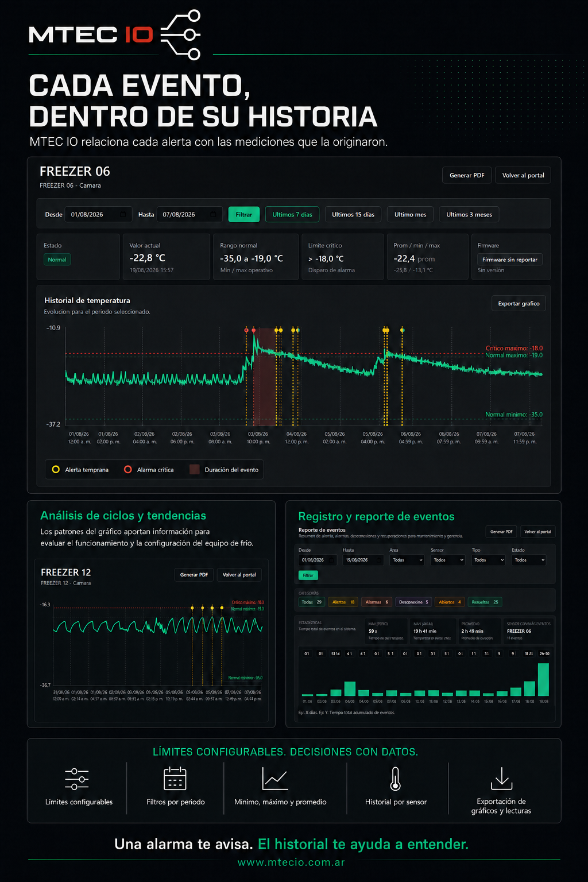Click Generar PDF in Reporte de eventos

click(501, 532)
